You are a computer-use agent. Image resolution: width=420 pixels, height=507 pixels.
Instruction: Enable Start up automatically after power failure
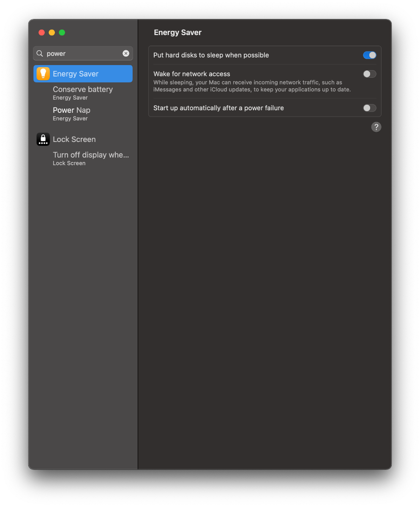pyautogui.click(x=369, y=108)
